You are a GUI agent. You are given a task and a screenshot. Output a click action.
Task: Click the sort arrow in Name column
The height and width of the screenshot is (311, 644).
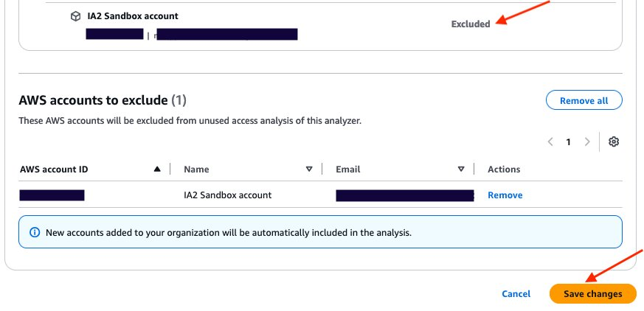coord(309,170)
